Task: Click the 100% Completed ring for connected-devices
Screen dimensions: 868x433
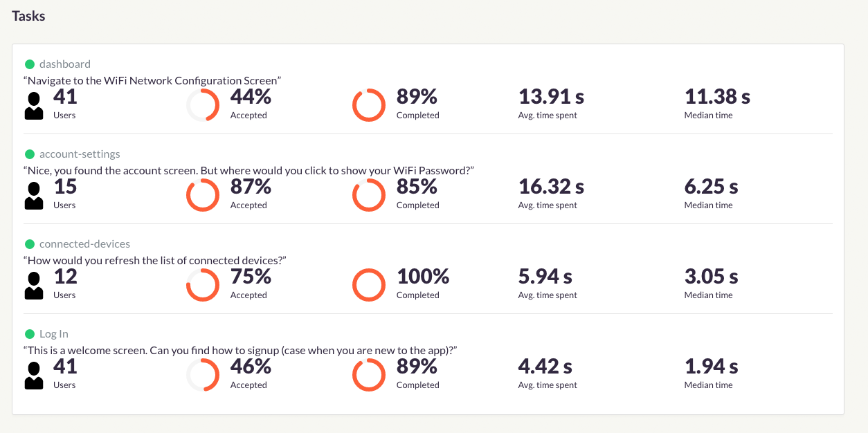Action: pos(369,285)
